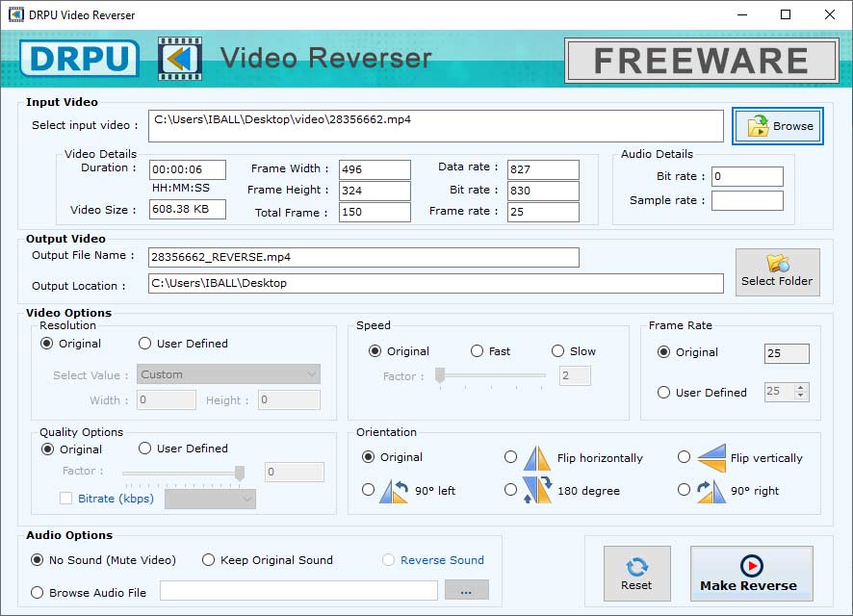The height and width of the screenshot is (616, 853).
Task: Click the DRPU logo in header
Action: click(79, 58)
